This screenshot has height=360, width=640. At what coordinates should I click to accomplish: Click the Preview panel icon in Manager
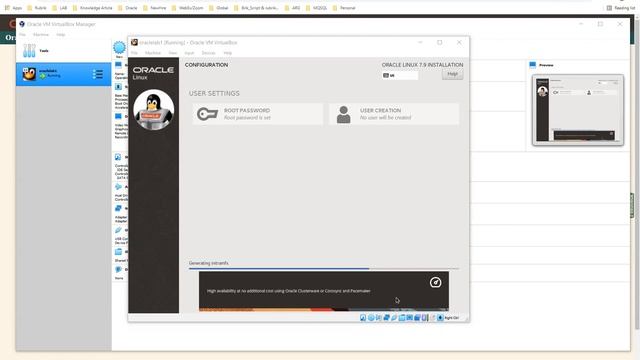532,65
